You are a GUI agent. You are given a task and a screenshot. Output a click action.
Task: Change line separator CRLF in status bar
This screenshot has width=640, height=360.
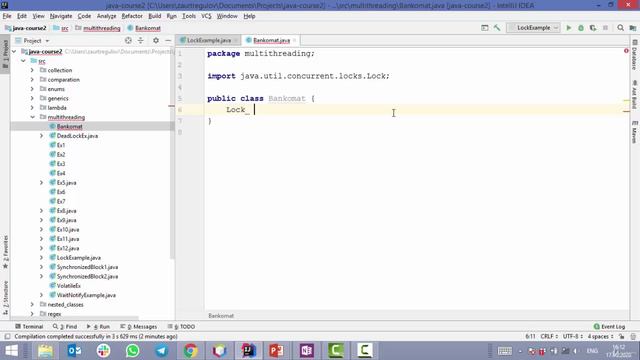pyautogui.click(x=549, y=336)
